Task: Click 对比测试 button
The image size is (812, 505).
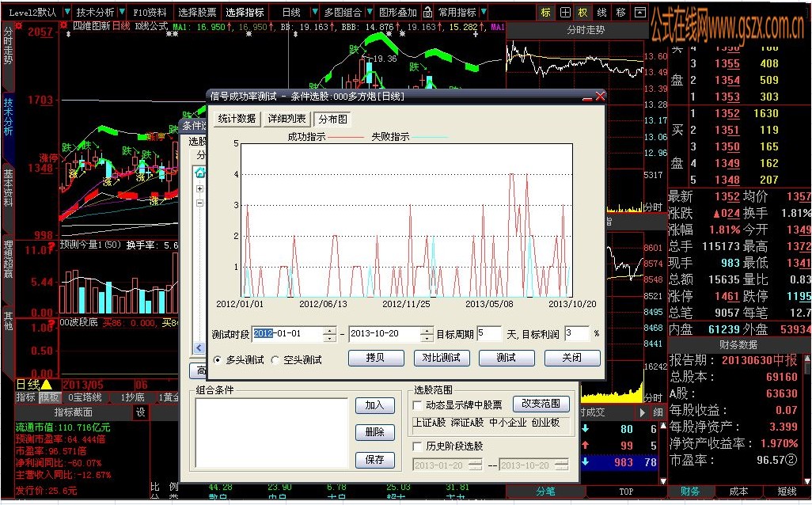Action: click(x=441, y=358)
